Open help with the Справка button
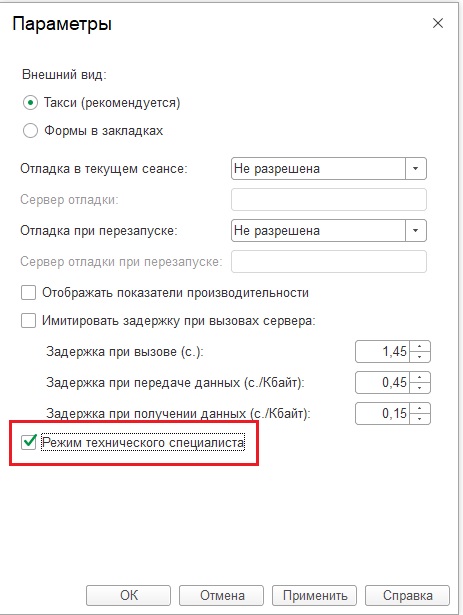The height and width of the screenshot is (615, 463). pos(408,595)
